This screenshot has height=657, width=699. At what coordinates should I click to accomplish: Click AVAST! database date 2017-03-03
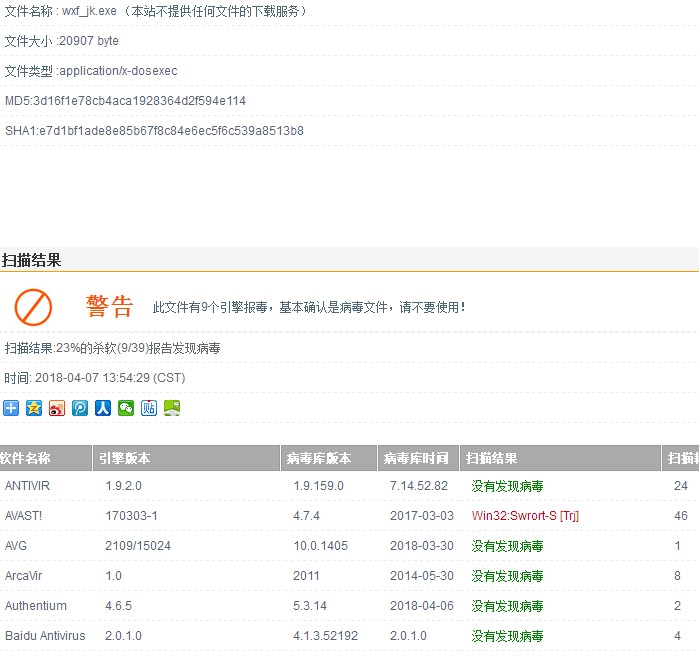tap(422, 516)
